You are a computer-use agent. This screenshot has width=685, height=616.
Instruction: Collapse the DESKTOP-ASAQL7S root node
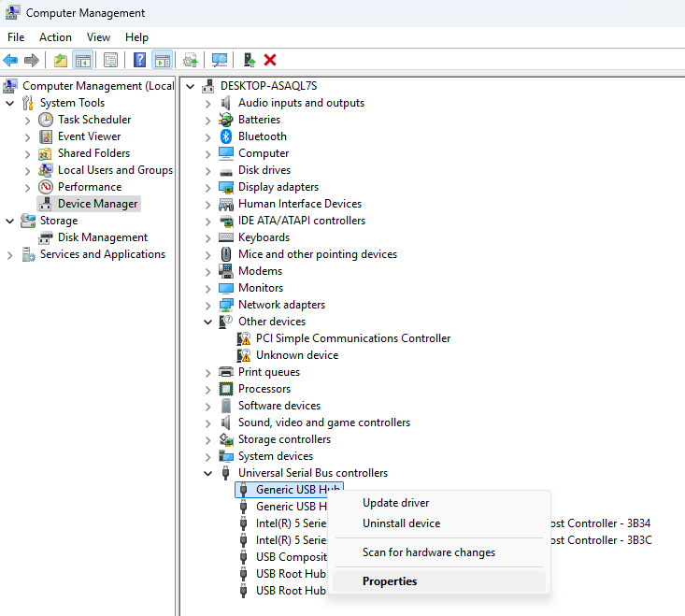(190, 87)
